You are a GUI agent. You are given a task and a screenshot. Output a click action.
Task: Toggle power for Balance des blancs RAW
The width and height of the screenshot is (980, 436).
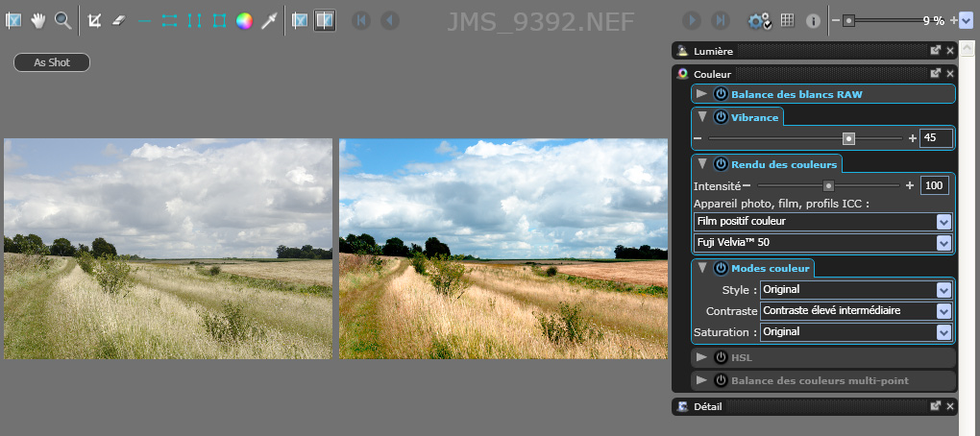tap(722, 94)
